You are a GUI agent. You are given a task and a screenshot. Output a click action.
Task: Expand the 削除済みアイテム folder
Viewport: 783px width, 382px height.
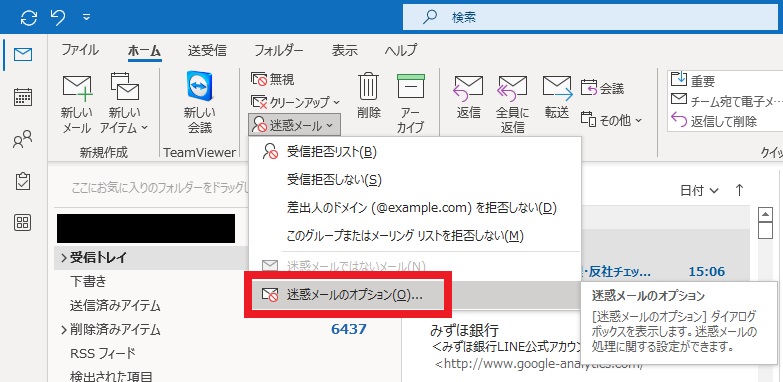[64, 330]
